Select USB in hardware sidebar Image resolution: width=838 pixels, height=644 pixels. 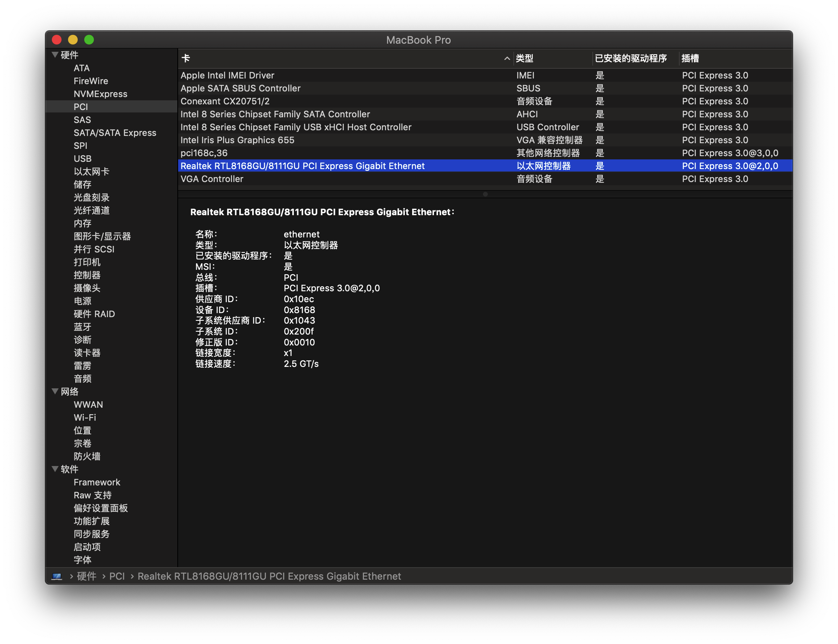(83, 159)
